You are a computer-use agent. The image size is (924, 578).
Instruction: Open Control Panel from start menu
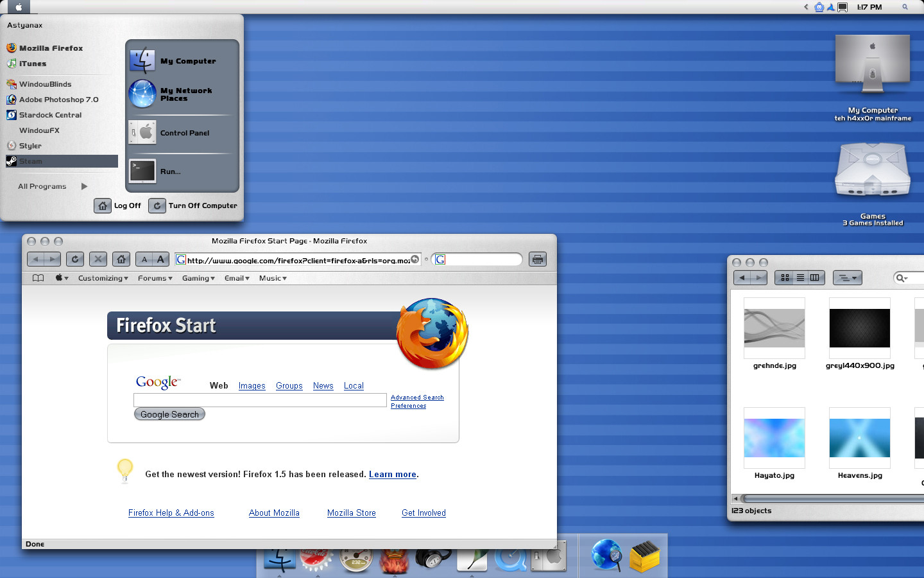[x=170, y=133]
